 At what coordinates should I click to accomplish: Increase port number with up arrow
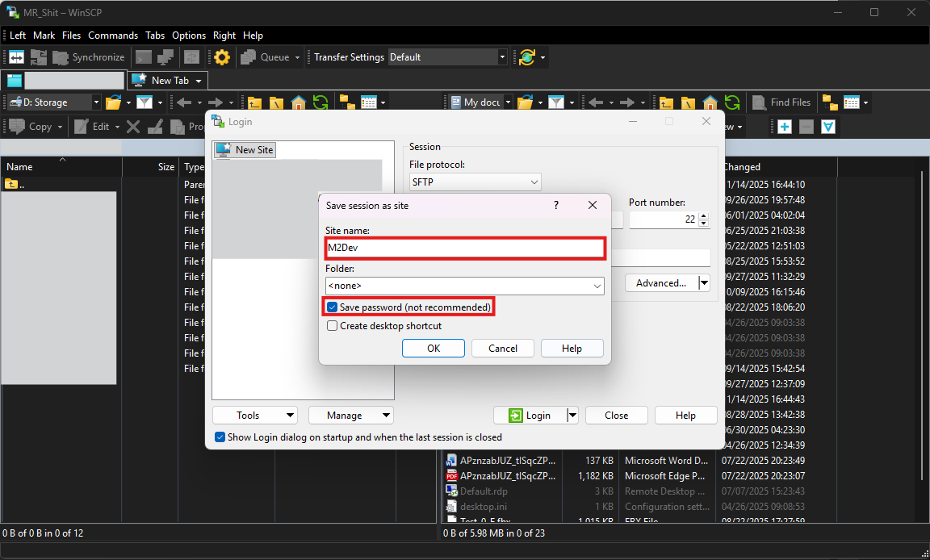coord(703,216)
